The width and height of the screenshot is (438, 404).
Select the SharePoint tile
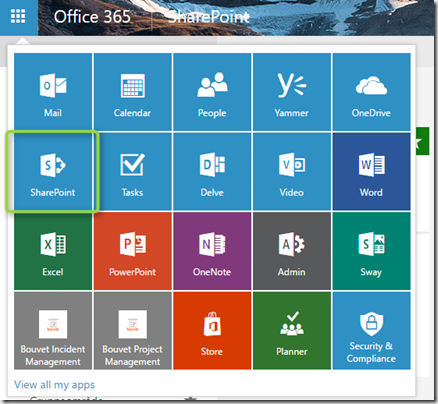pyautogui.click(x=53, y=172)
